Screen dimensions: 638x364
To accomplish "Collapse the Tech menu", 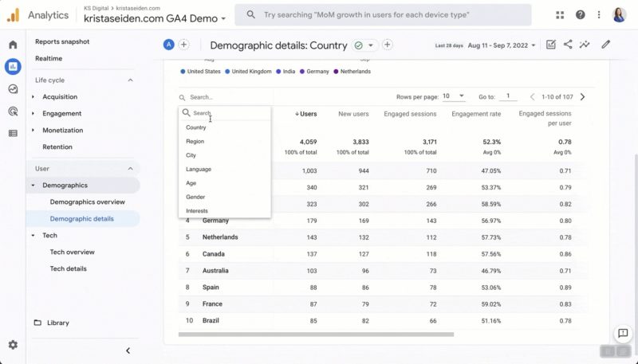I will point(33,236).
